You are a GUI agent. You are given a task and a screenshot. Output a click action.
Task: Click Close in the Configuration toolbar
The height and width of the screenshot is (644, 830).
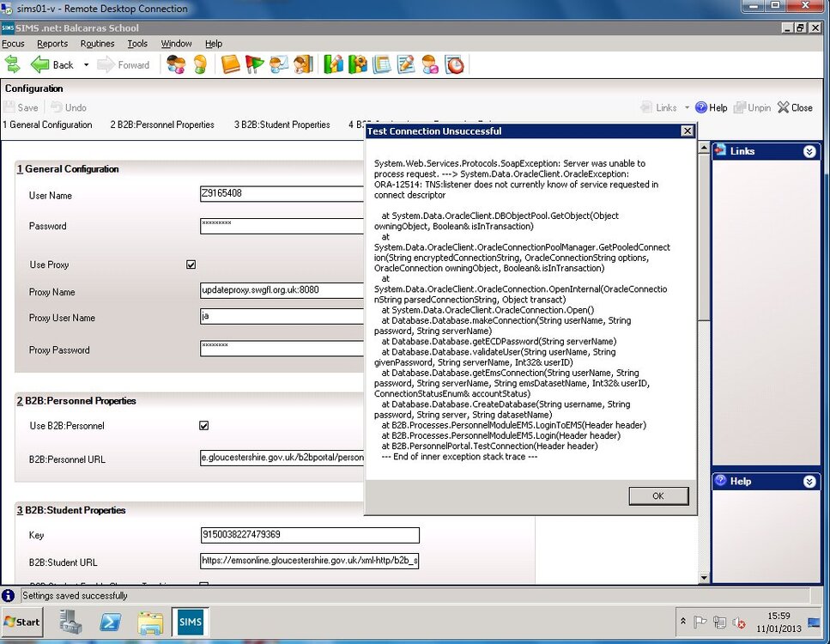point(795,107)
